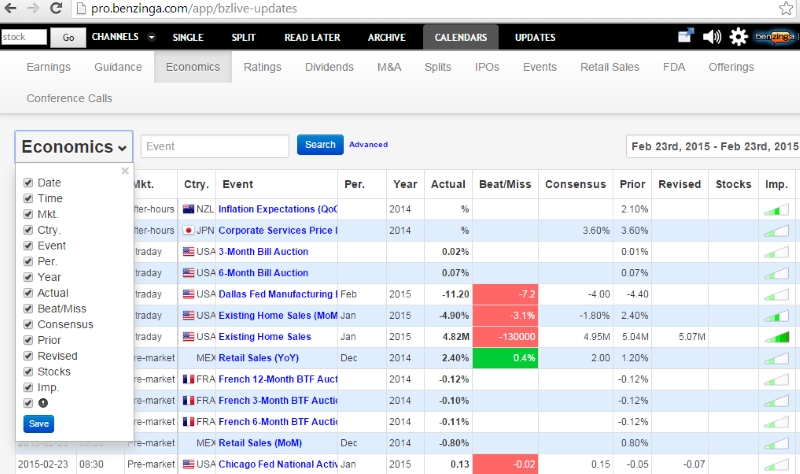The height and width of the screenshot is (474, 800).
Task: Select the Calendars tab
Action: click(x=461, y=37)
